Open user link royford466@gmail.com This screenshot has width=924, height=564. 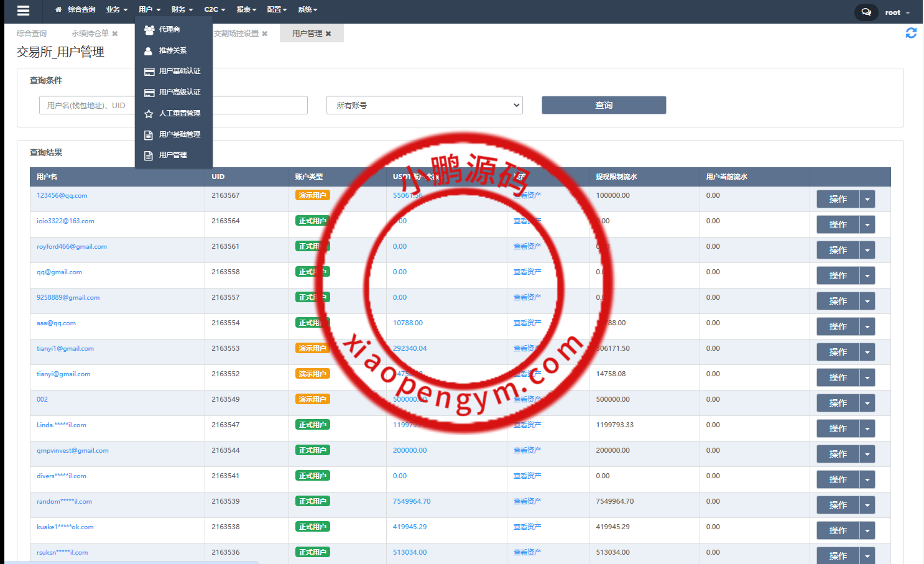coord(72,247)
